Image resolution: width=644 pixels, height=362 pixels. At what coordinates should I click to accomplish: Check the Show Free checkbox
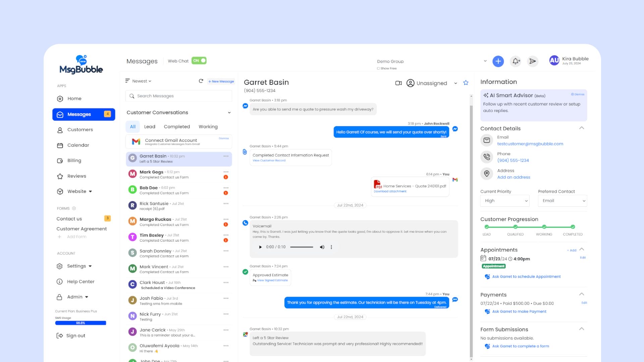[x=378, y=68]
